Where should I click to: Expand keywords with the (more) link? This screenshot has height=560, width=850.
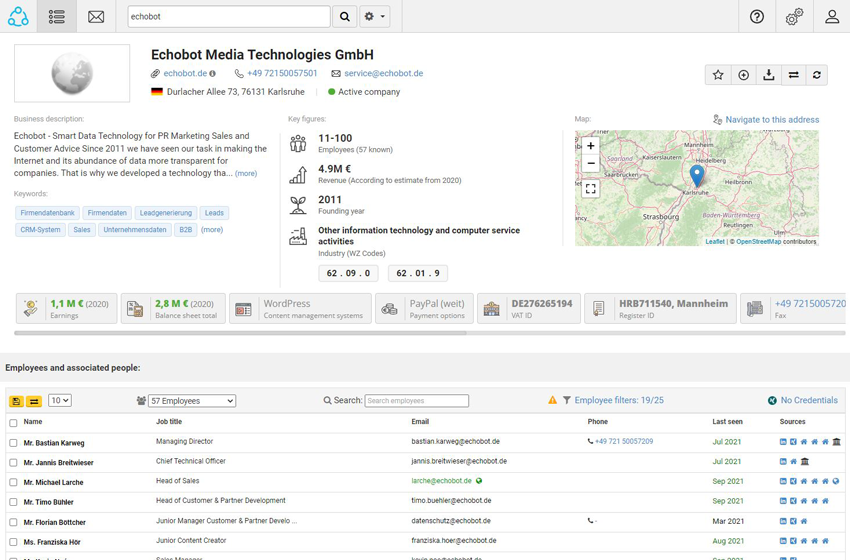pyautogui.click(x=212, y=230)
